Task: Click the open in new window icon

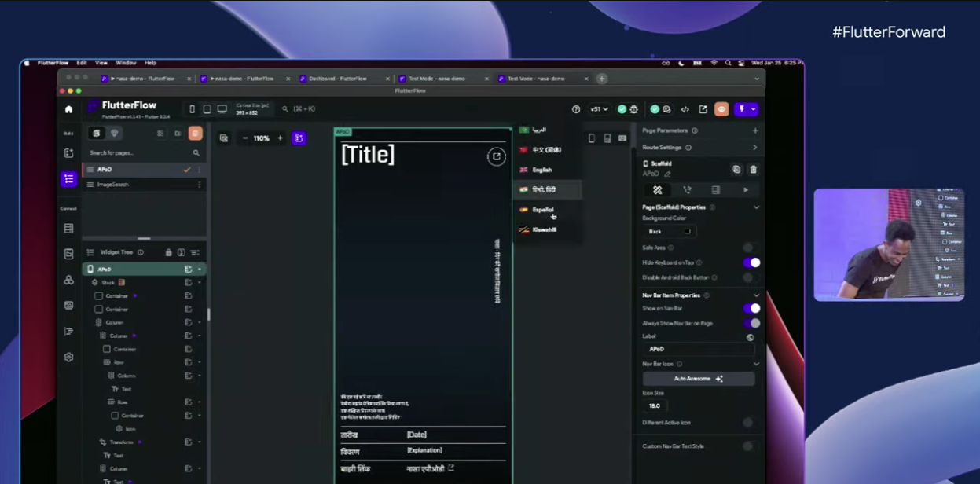Action: pyautogui.click(x=703, y=109)
